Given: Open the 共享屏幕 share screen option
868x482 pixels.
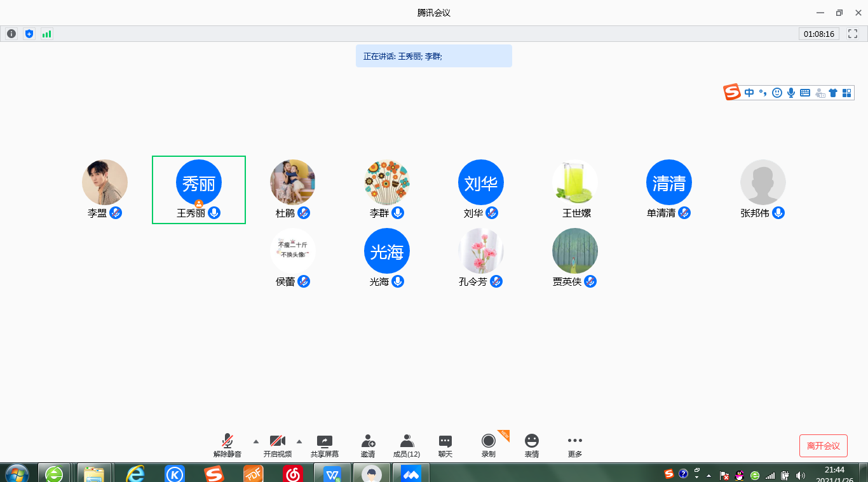Looking at the screenshot, I should (324, 446).
